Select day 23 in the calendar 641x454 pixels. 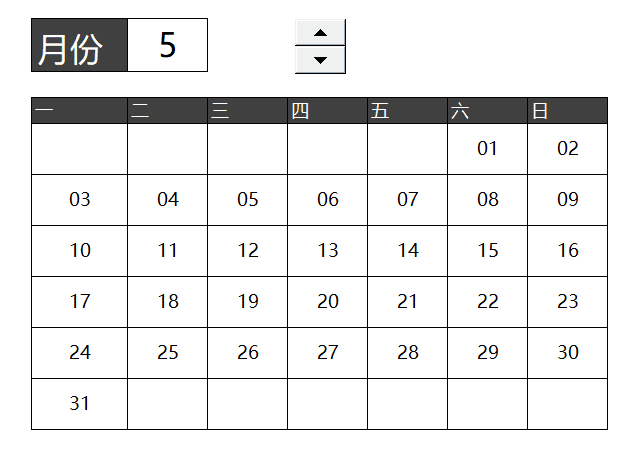pyautogui.click(x=568, y=302)
